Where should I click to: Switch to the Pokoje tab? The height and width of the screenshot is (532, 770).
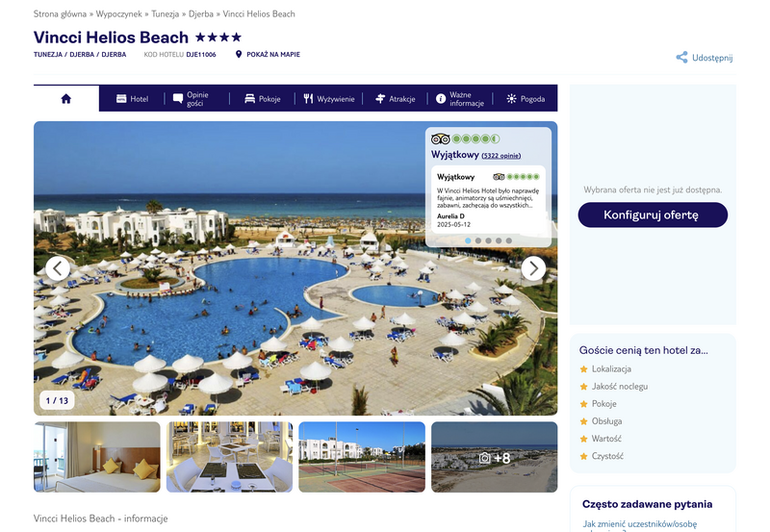(x=262, y=99)
